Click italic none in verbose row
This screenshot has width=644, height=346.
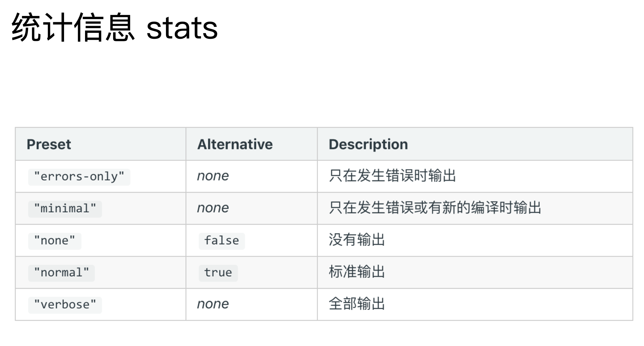click(213, 304)
